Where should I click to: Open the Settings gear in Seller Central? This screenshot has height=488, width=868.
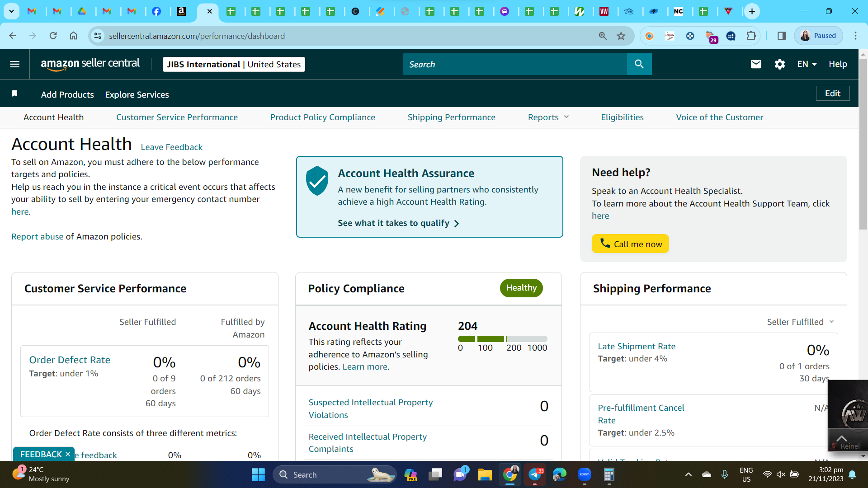pos(780,64)
